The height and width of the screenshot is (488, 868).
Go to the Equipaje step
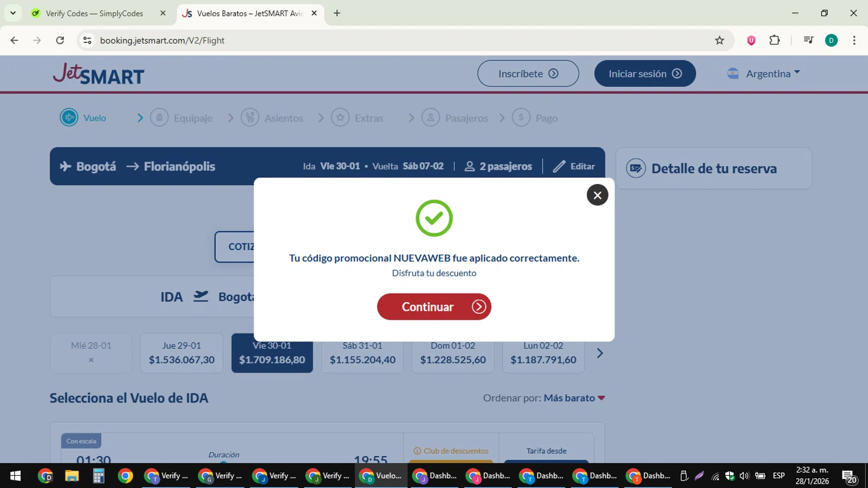point(181,118)
